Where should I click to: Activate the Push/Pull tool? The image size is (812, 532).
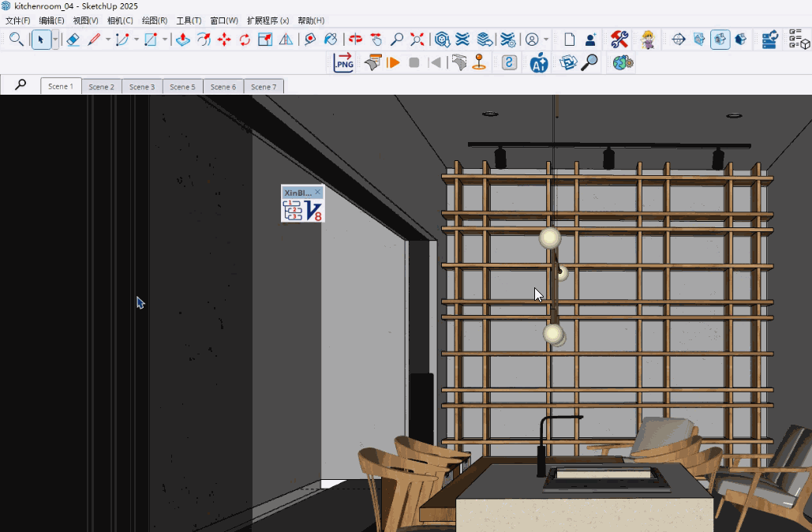(x=183, y=39)
